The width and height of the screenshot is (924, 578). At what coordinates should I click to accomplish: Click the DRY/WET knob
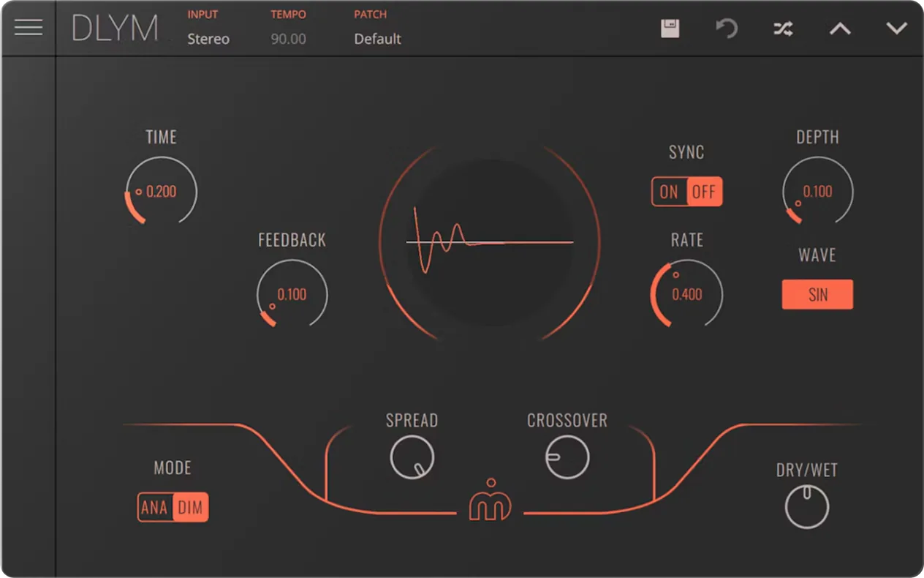tap(807, 507)
